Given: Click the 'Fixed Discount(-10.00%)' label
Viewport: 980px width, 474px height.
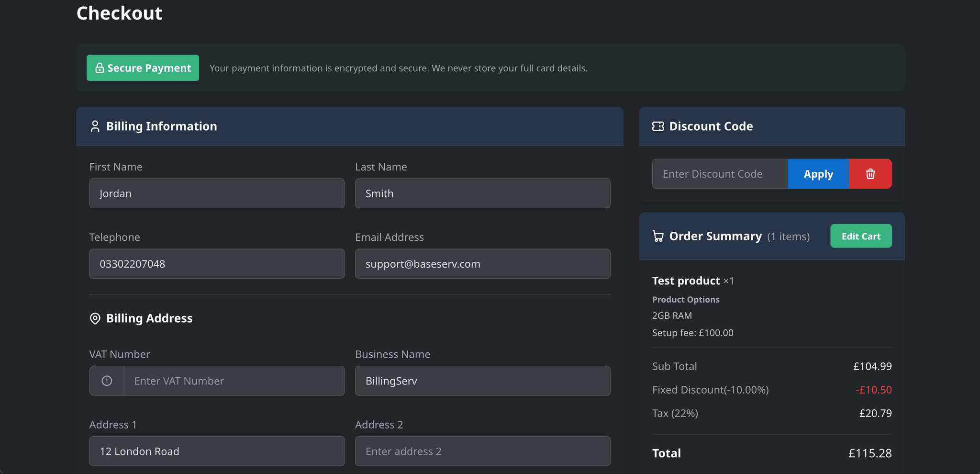Looking at the screenshot, I should tap(711, 390).
